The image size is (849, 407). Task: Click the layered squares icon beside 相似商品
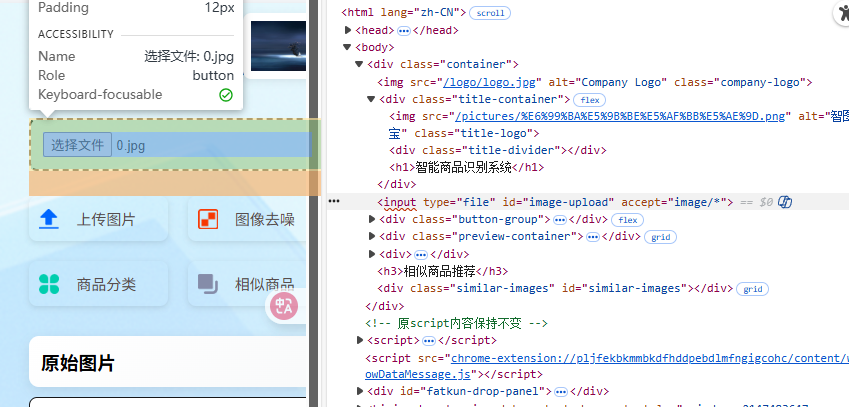[208, 284]
